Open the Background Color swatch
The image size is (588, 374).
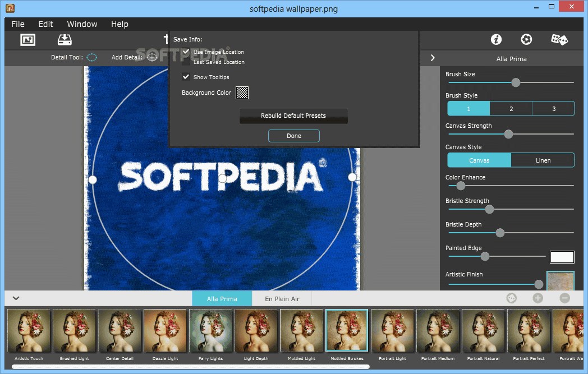point(242,93)
